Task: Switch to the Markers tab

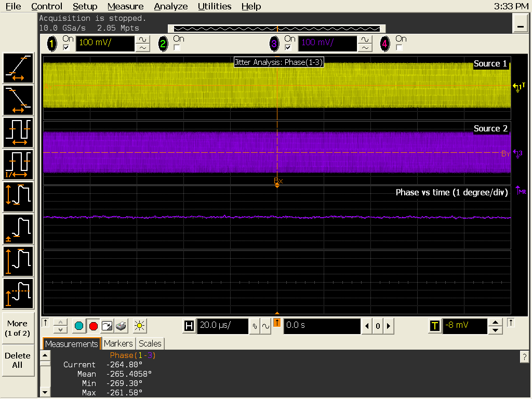Action: 118,343
